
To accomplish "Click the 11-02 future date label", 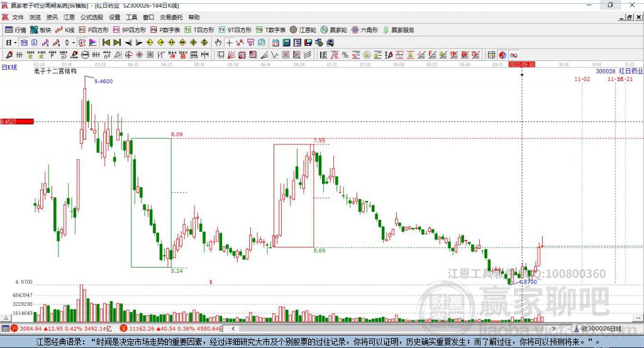I will click(582, 79).
